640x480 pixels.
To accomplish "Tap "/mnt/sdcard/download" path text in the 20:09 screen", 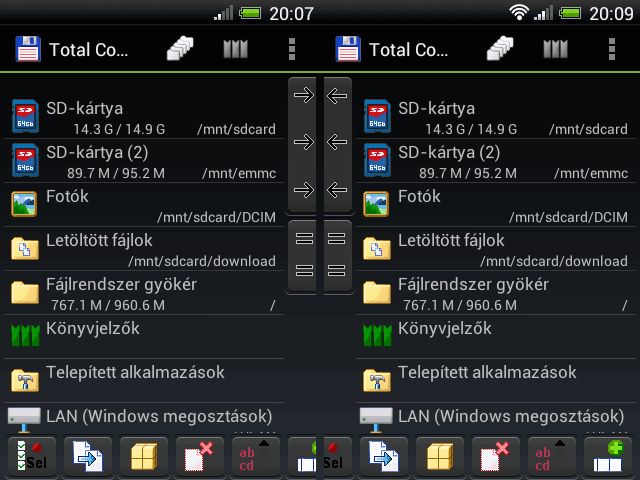I will coord(554,261).
